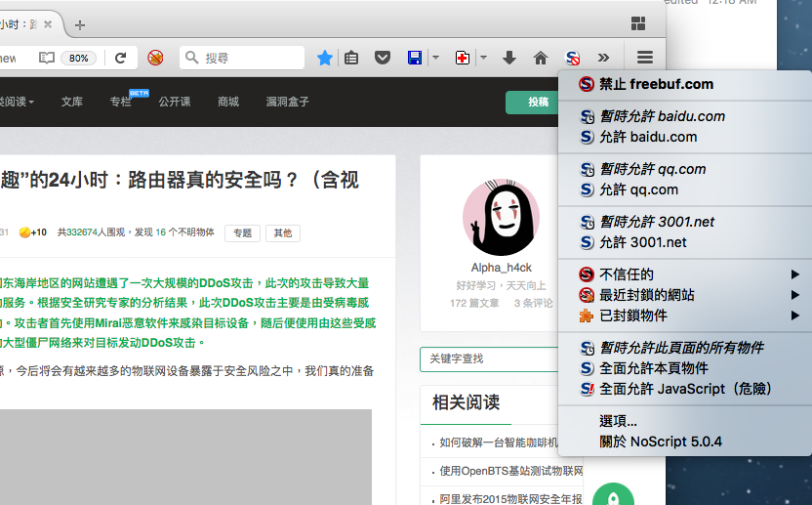Click the NoScript toolbar icon
This screenshot has height=505, width=812.
tap(572, 58)
